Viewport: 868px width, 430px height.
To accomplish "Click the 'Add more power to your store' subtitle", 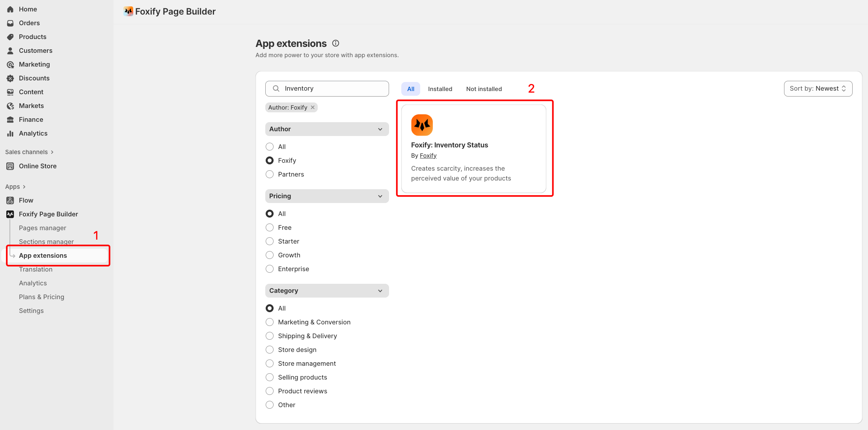I will (x=327, y=55).
